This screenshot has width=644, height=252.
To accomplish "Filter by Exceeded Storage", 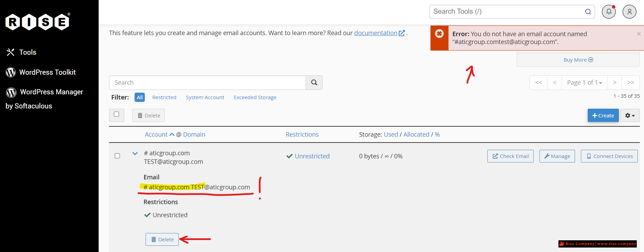I will tap(255, 97).
